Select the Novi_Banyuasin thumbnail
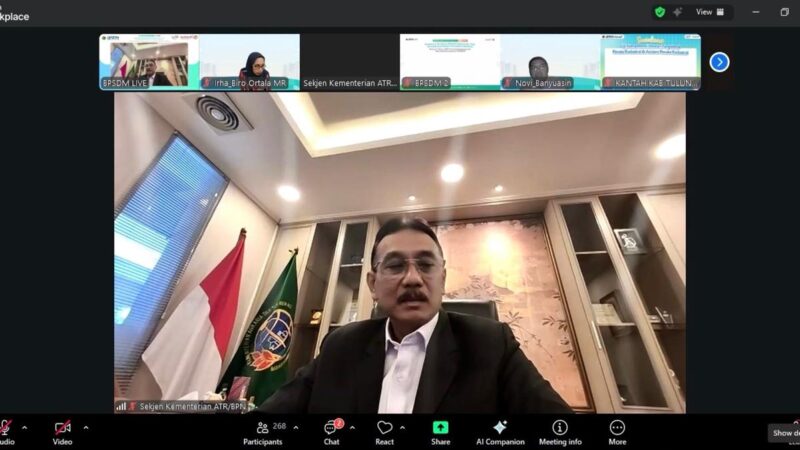The image size is (800, 450). coord(550,62)
